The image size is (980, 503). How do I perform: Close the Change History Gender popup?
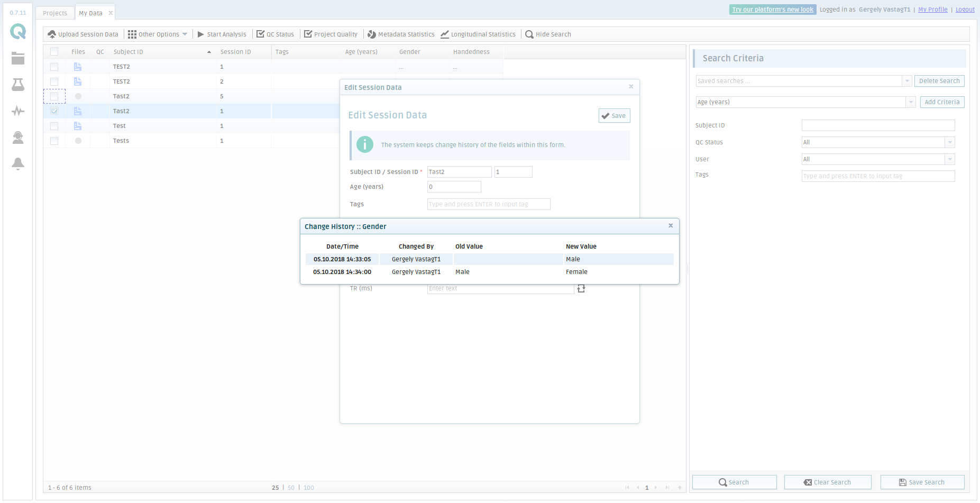[671, 226]
